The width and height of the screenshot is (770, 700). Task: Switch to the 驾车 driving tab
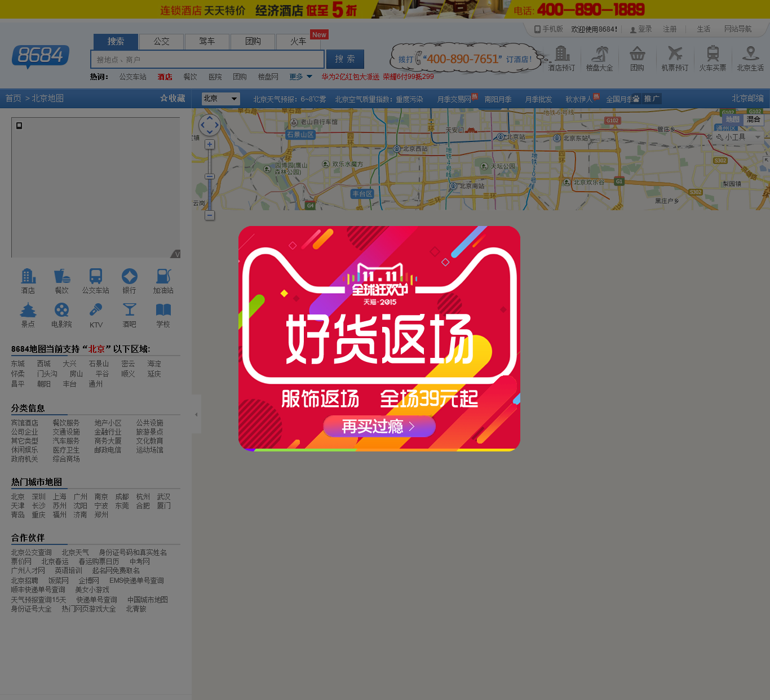207,41
